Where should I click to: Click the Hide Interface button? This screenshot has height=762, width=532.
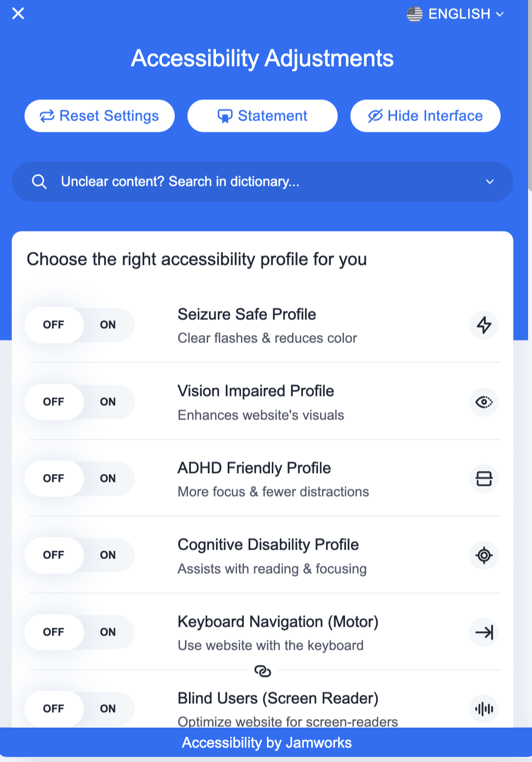(425, 116)
